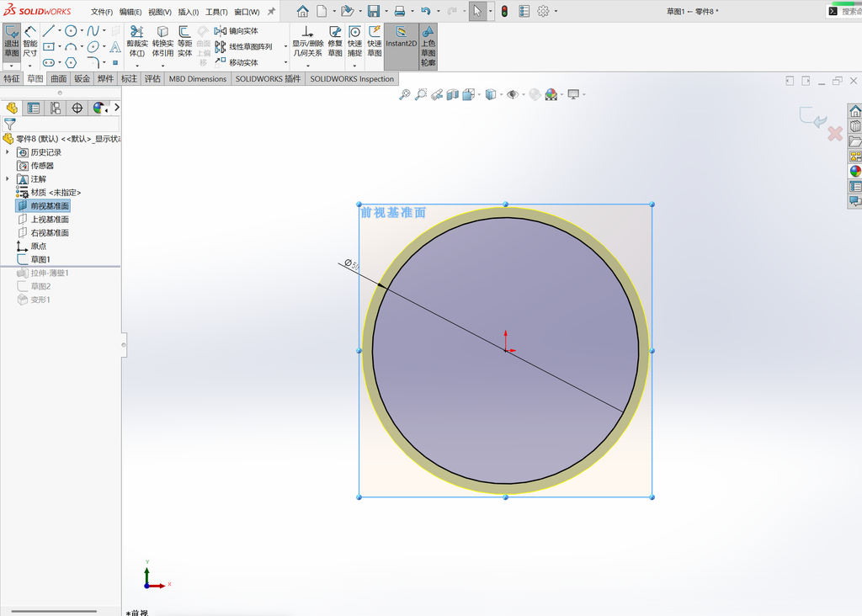This screenshot has height=616, width=862.
Task: Open the 文件(F) menu
Action: coord(102,12)
